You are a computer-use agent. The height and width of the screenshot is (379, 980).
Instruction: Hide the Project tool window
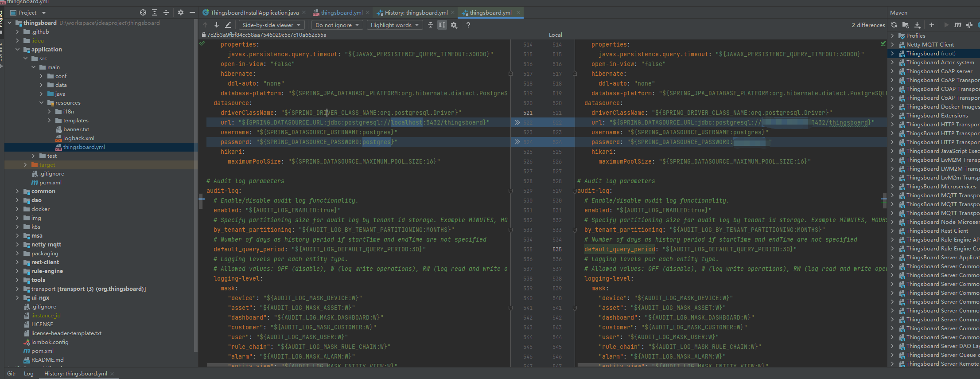pos(192,12)
